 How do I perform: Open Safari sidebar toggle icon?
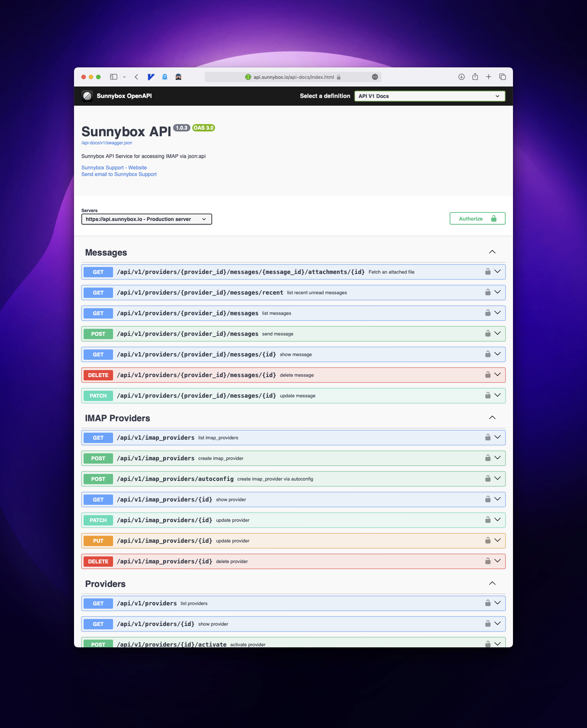pos(113,77)
